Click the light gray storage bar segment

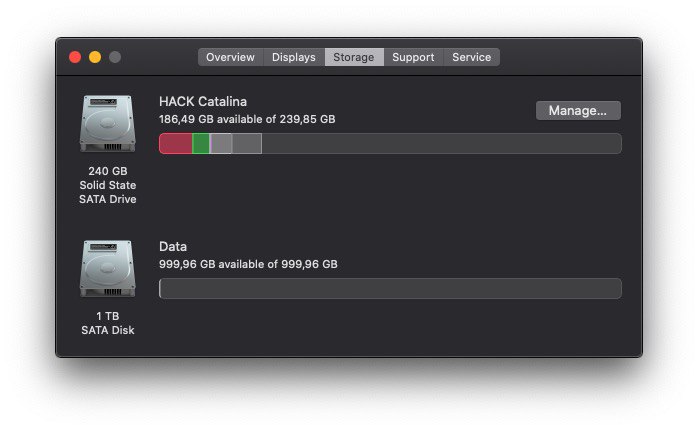coord(221,143)
